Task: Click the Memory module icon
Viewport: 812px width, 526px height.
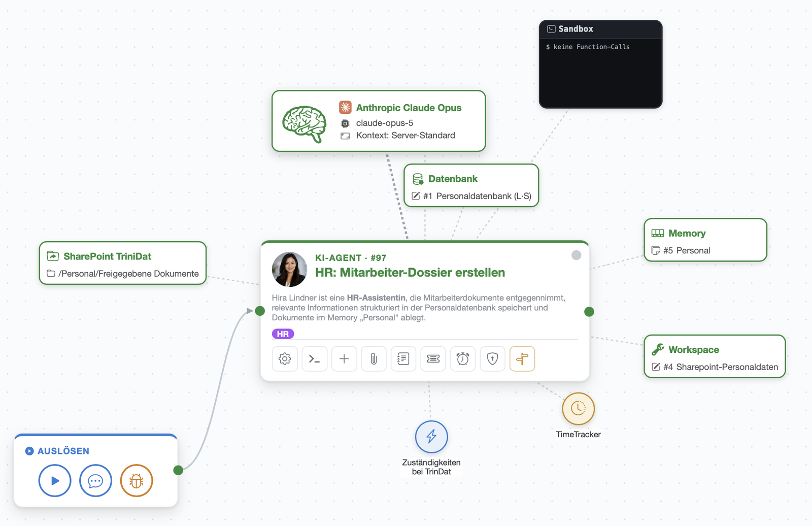Action: [x=658, y=233]
